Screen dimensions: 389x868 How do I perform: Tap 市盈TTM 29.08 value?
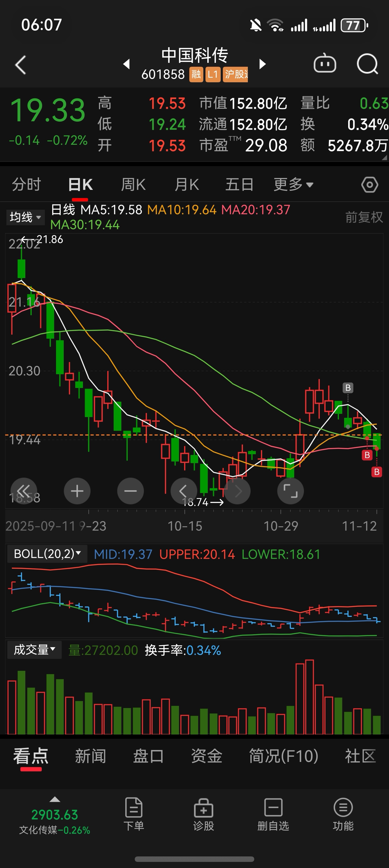(243, 145)
